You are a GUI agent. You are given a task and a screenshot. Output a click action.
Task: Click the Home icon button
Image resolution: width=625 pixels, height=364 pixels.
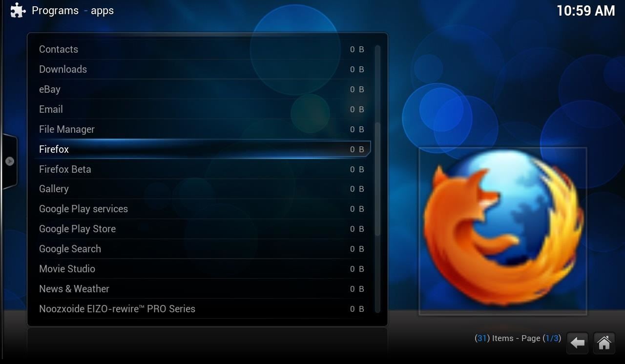tap(604, 343)
